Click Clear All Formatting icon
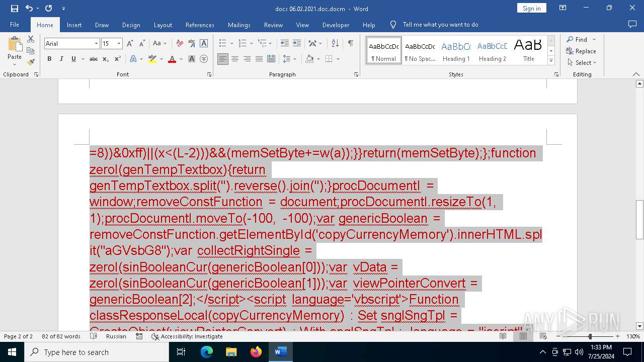The image size is (644, 362). coord(180,44)
